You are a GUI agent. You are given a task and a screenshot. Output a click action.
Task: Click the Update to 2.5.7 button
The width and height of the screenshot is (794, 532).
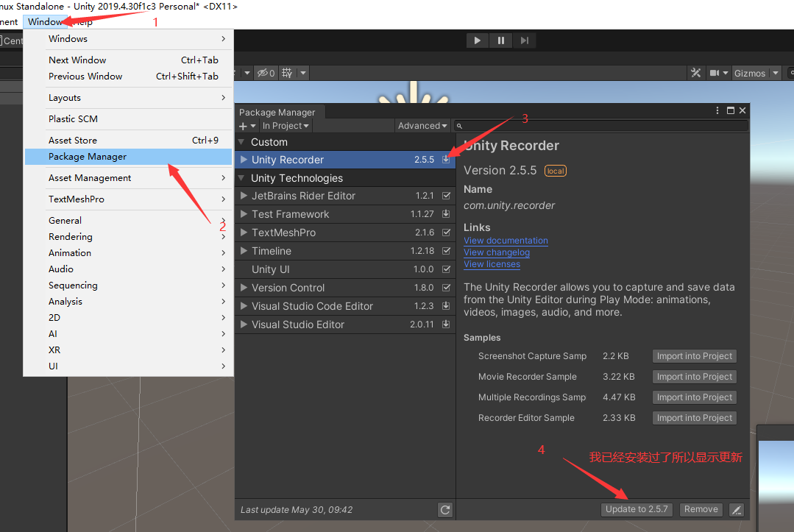(x=637, y=509)
